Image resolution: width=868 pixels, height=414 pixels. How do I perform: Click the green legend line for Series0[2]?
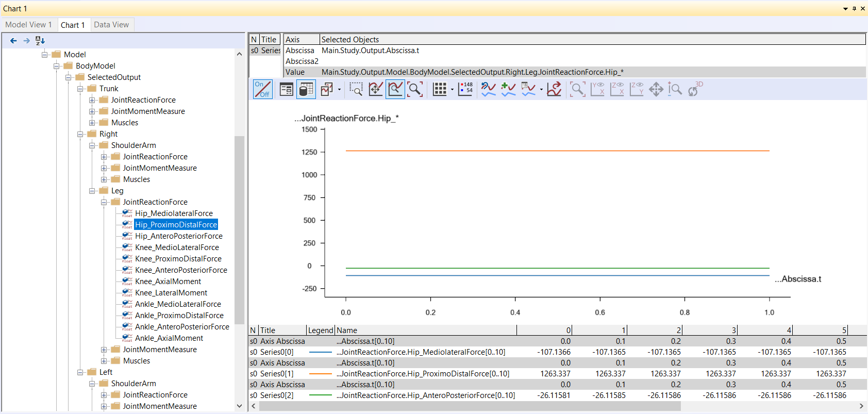[321, 395]
